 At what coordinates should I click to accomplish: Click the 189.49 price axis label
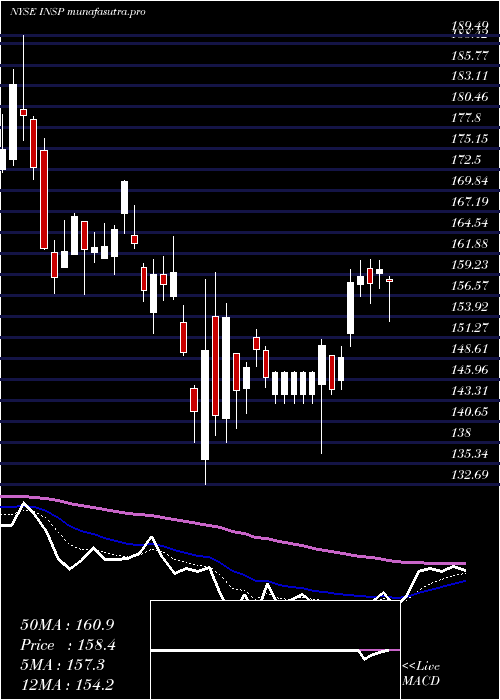(x=470, y=26)
